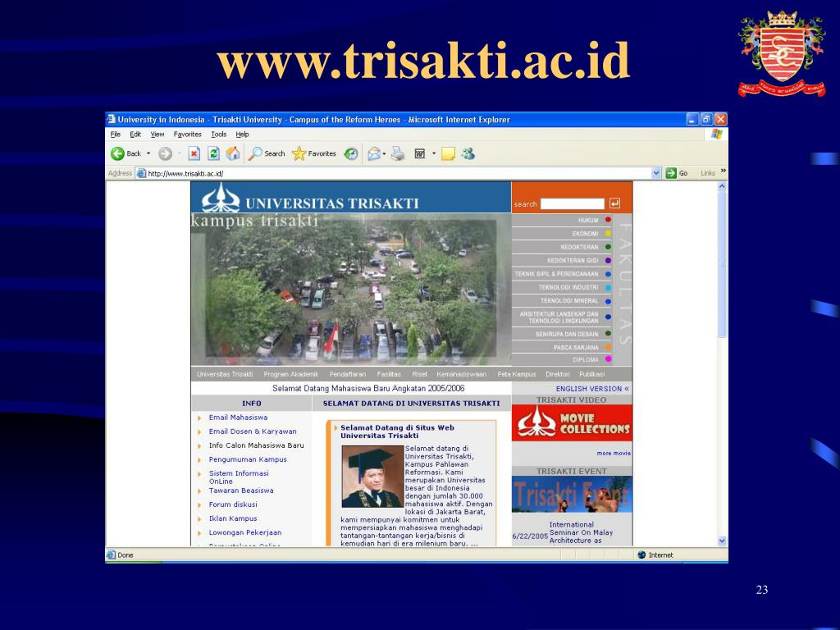Click the Forward arrow toolbar icon

click(165, 153)
